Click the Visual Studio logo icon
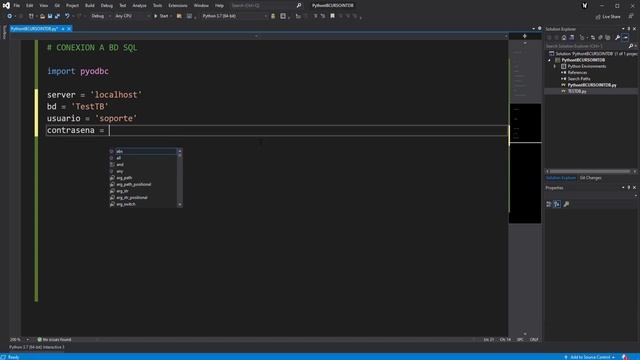This screenshot has width=640, height=360. [6, 6]
